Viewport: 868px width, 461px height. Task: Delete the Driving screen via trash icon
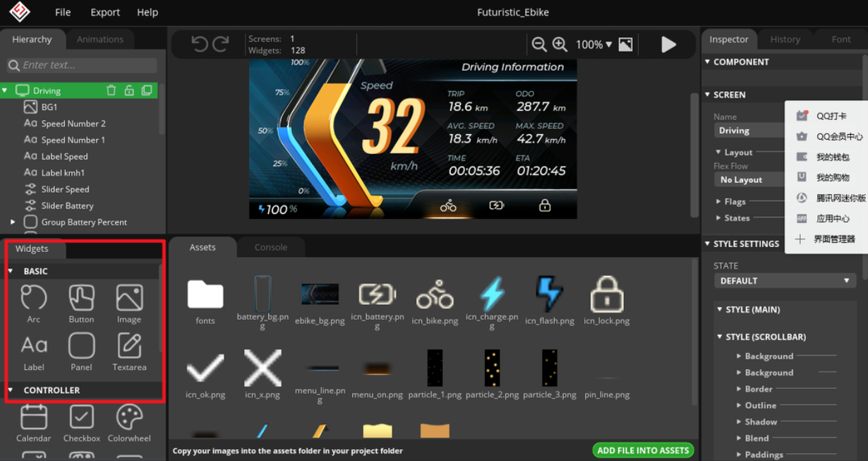tap(111, 90)
